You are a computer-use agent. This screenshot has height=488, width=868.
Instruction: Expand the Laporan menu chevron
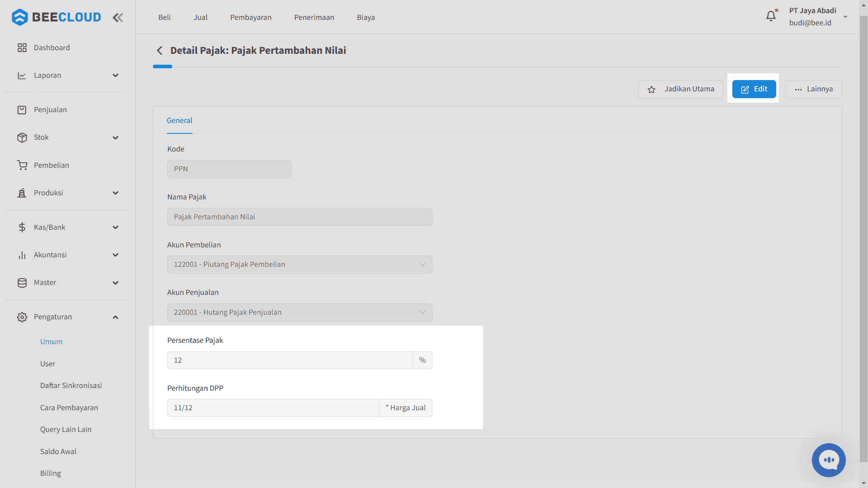pyautogui.click(x=115, y=76)
